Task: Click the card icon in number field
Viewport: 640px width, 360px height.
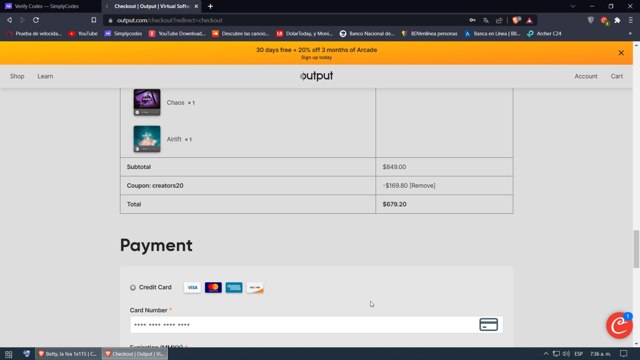Action: tap(488, 324)
